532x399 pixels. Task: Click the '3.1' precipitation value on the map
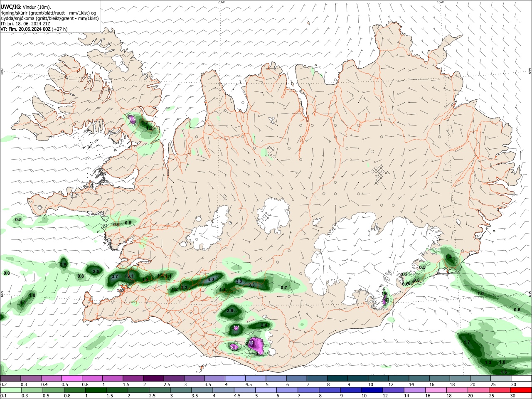point(131,276)
